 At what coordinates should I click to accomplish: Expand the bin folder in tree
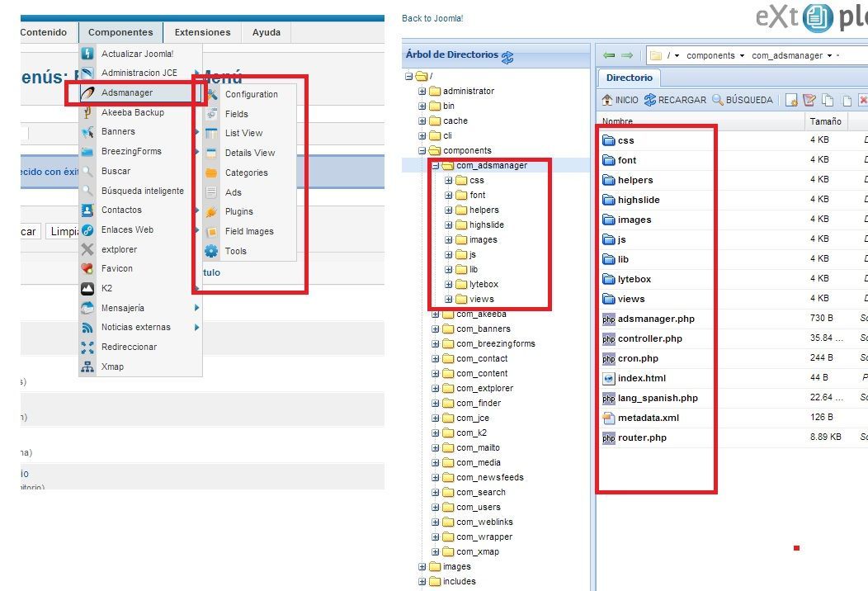point(422,106)
